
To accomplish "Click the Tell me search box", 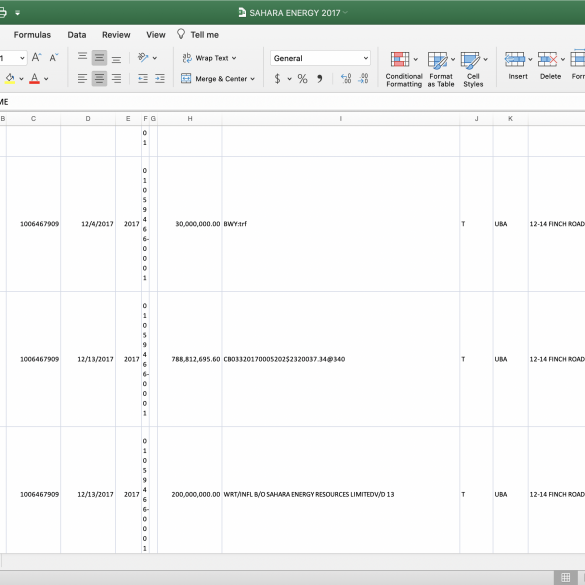I will [204, 35].
